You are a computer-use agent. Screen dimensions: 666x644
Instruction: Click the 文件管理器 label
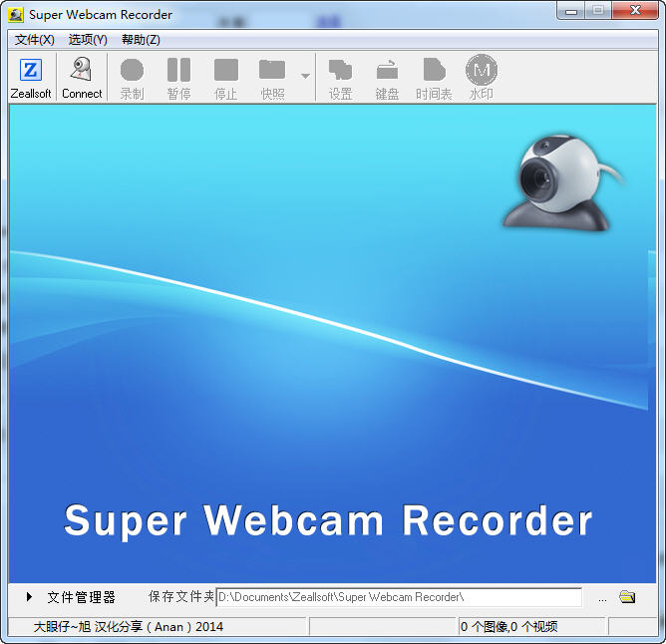pyautogui.click(x=81, y=597)
